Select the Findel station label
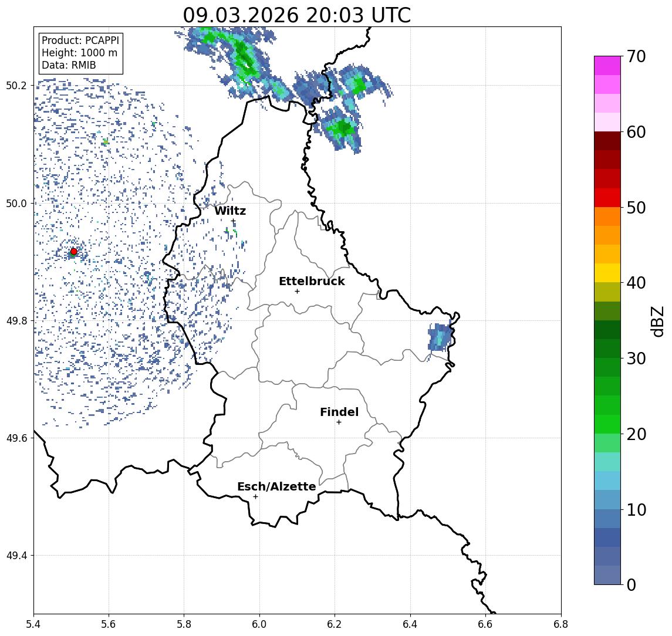672x636 pixels. [339, 412]
